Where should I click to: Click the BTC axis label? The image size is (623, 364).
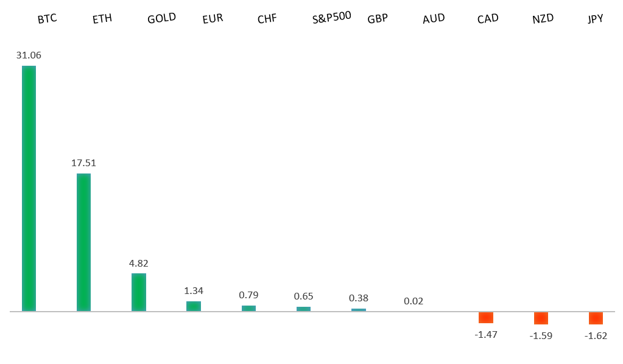47,19
